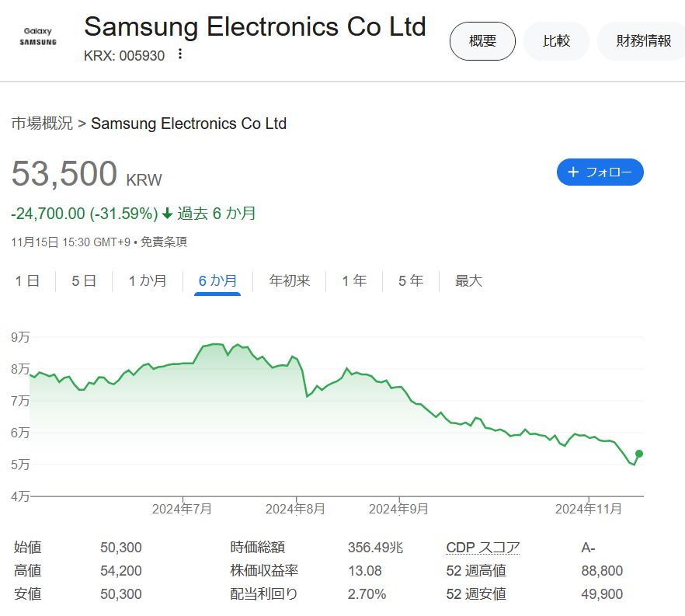Switch the chart to 1か月

148,281
